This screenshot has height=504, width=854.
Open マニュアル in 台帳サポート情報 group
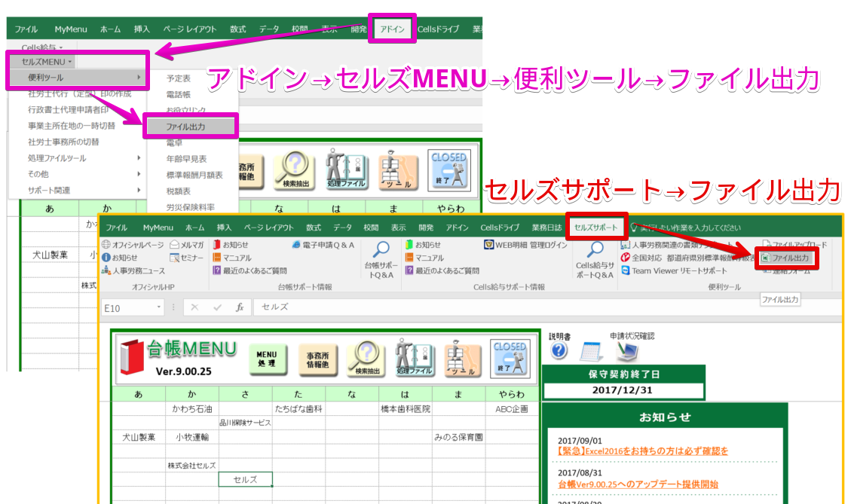point(232,258)
